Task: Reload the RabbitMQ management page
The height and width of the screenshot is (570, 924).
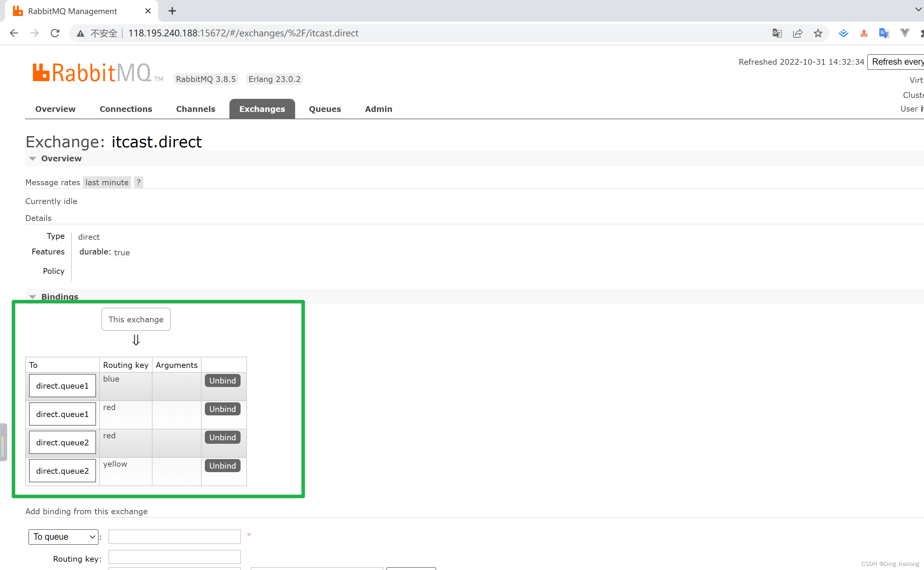Action: (x=55, y=33)
